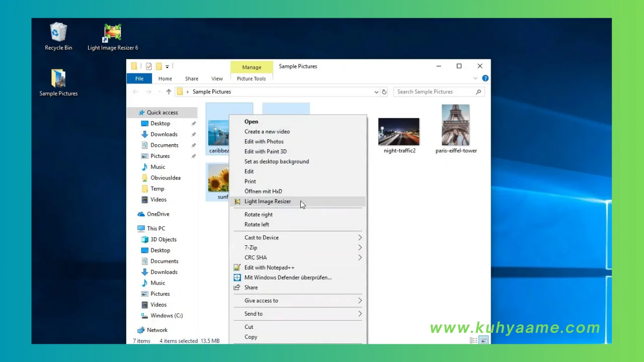The height and width of the screenshot is (362, 644).
Task: Open pinned Pictures under Quick access
Action: [160, 156]
